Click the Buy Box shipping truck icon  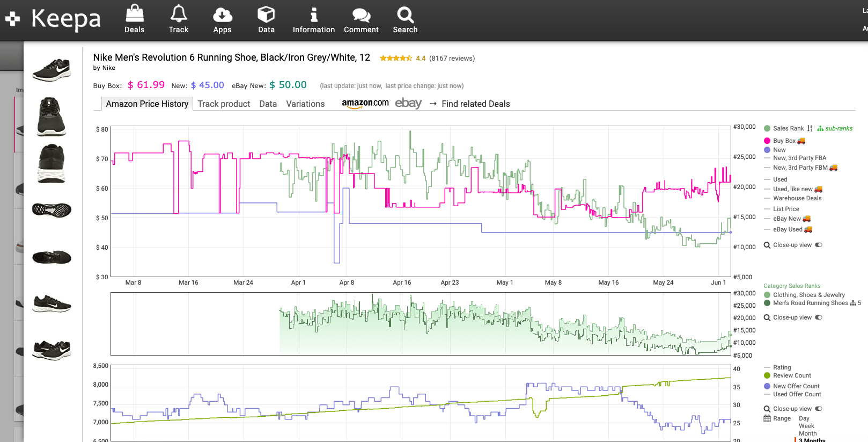pos(801,141)
